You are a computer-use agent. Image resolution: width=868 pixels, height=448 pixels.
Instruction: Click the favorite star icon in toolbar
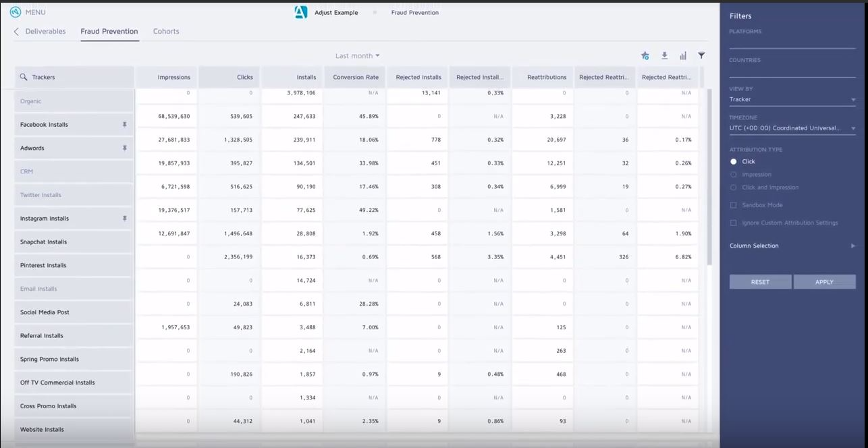tap(645, 56)
